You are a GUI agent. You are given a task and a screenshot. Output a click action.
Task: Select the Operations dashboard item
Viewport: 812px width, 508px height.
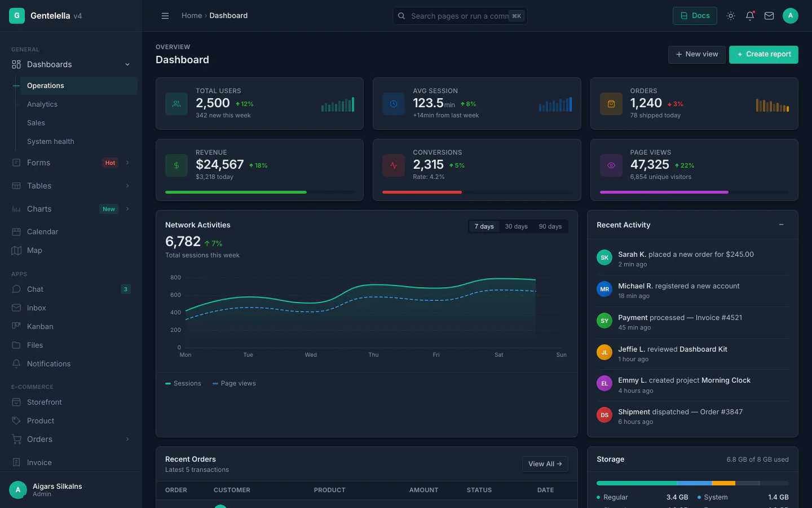tap(79, 86)
